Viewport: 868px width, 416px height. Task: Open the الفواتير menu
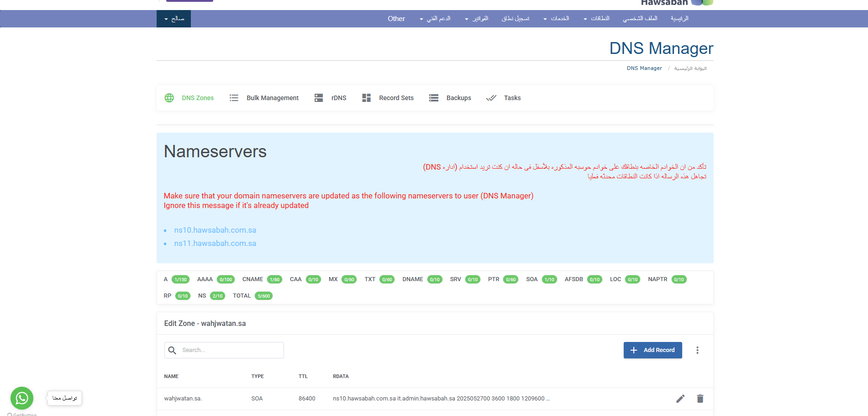(481, 18)
